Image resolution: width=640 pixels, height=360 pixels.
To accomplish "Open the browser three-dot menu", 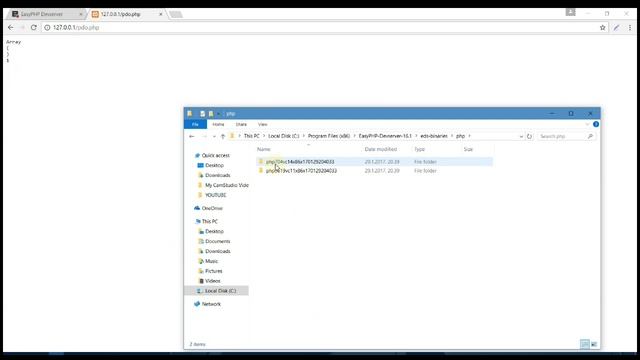I will [630, 27].
